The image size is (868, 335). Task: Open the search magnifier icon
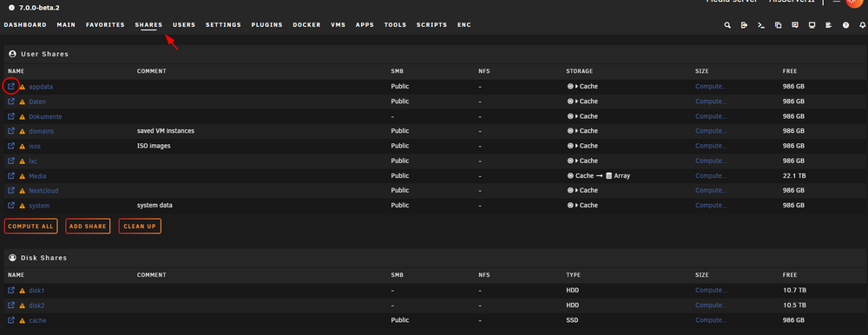(727, 25)
